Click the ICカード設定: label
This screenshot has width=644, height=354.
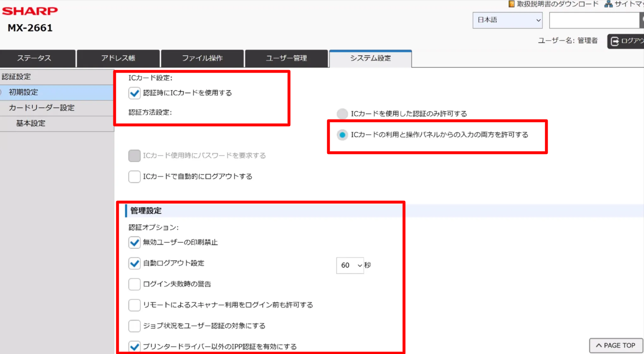150,78
